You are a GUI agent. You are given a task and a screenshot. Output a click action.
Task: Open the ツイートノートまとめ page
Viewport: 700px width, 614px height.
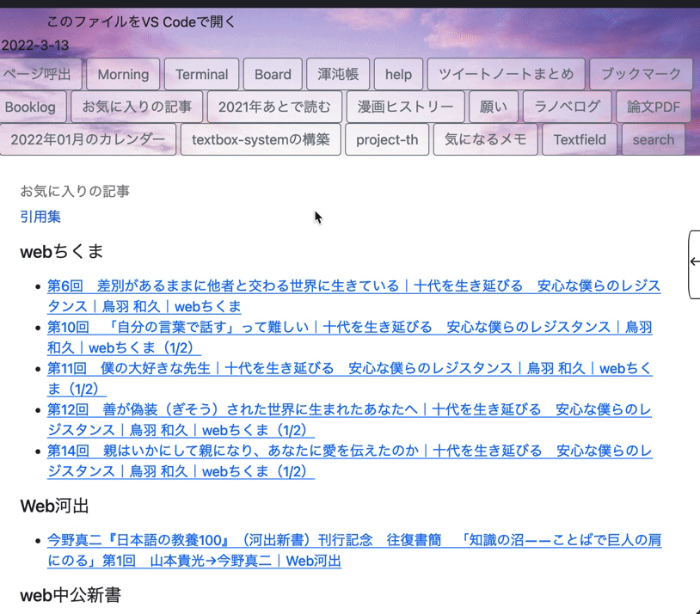point(507,74)
